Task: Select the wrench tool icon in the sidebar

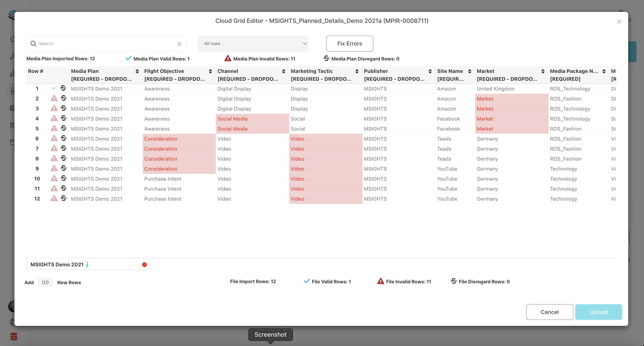Action: (x=13, y=56)
